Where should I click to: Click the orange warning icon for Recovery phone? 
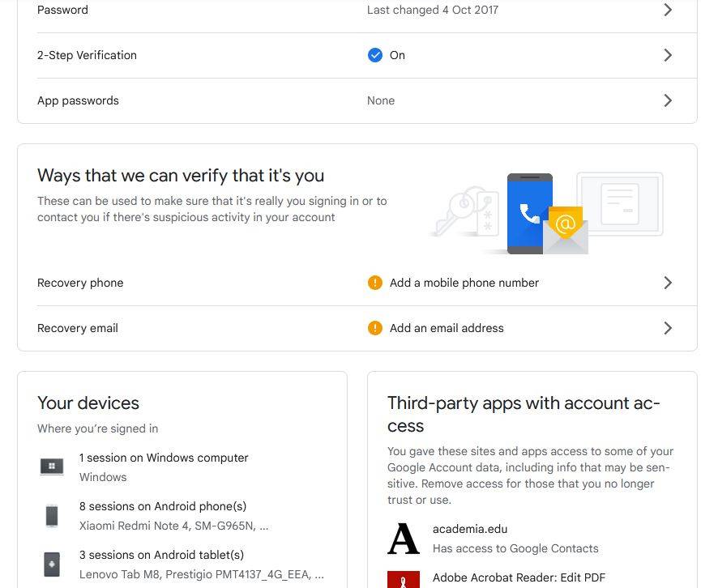tap(374, 283)
